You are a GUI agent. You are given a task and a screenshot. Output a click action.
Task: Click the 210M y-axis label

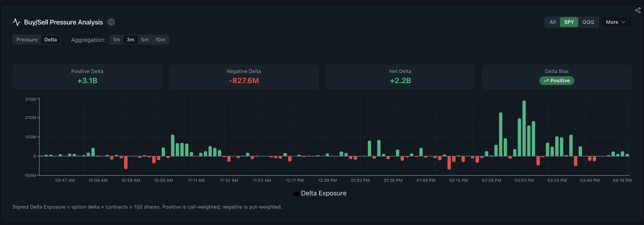pyautogui.click(x=31, y=118)
